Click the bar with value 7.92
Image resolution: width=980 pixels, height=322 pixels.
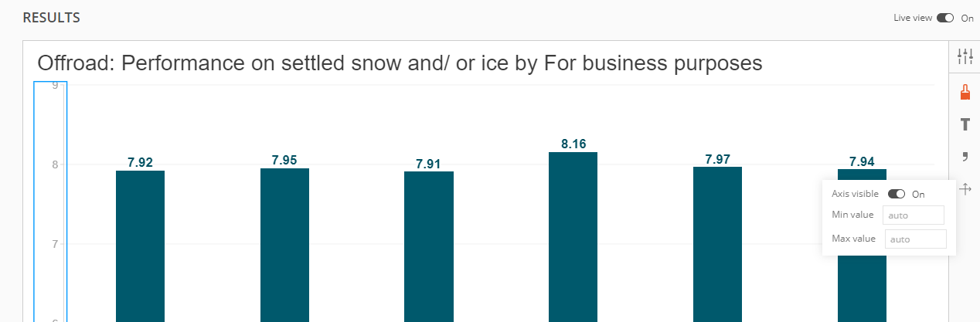[140, 246]
